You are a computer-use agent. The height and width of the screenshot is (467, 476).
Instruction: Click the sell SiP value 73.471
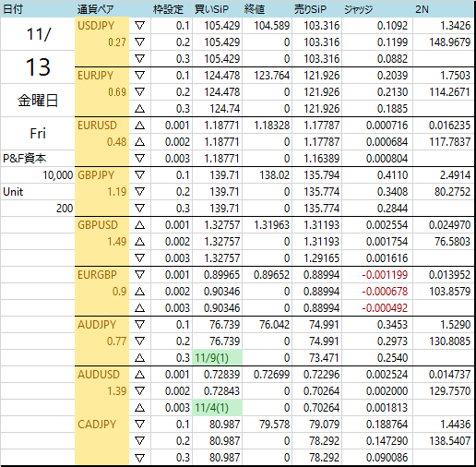325,358
